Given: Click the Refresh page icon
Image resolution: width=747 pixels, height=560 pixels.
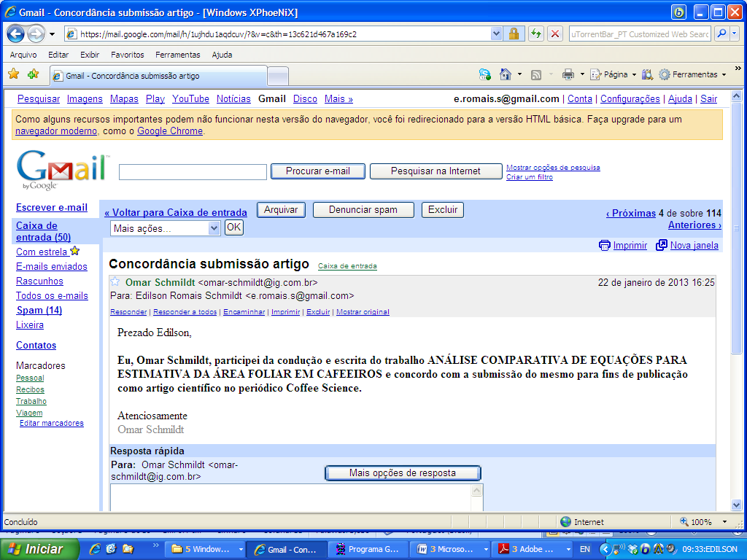Looking at the screenshot, I should [x=536, y=34].
